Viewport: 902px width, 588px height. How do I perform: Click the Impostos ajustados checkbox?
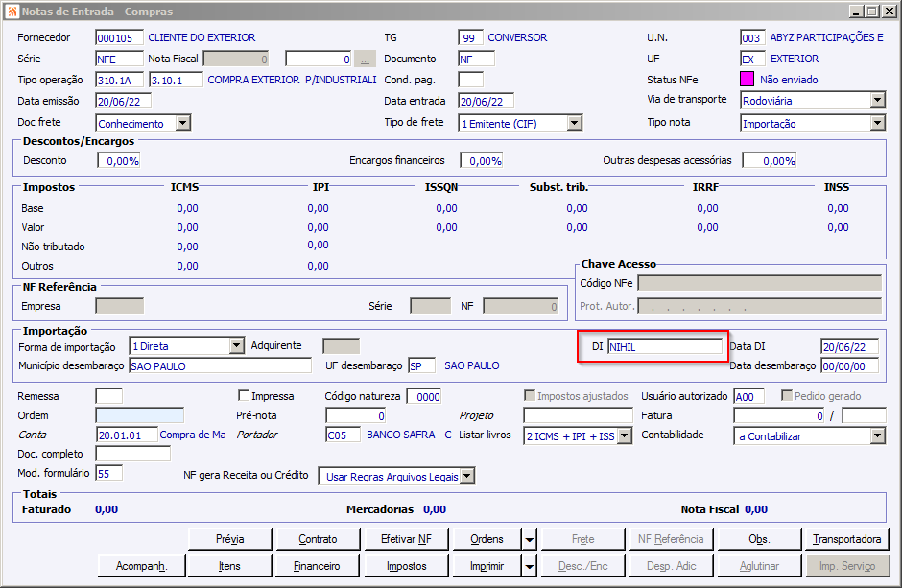pyautogui.click(x=531, y=396)
